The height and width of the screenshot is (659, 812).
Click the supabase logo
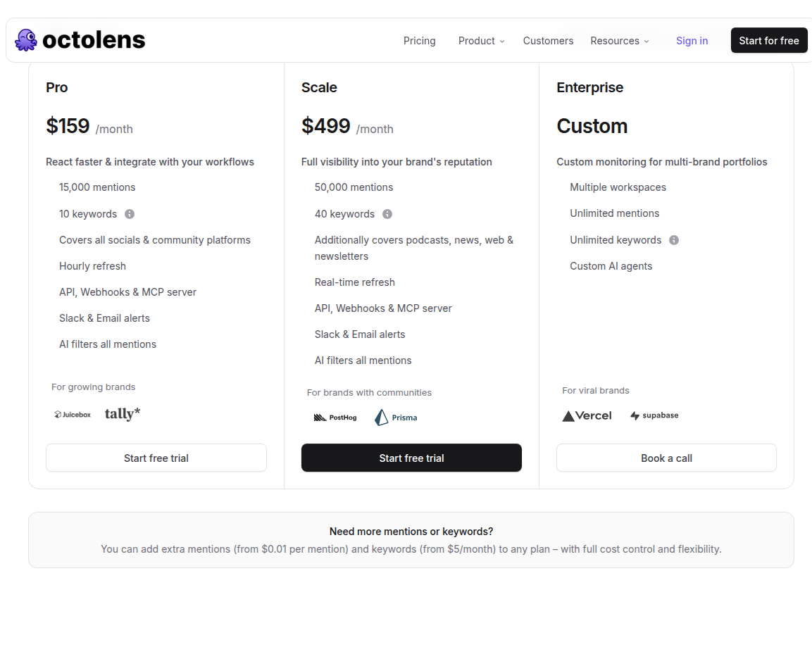pyautogui.click(x=654, y=415)
